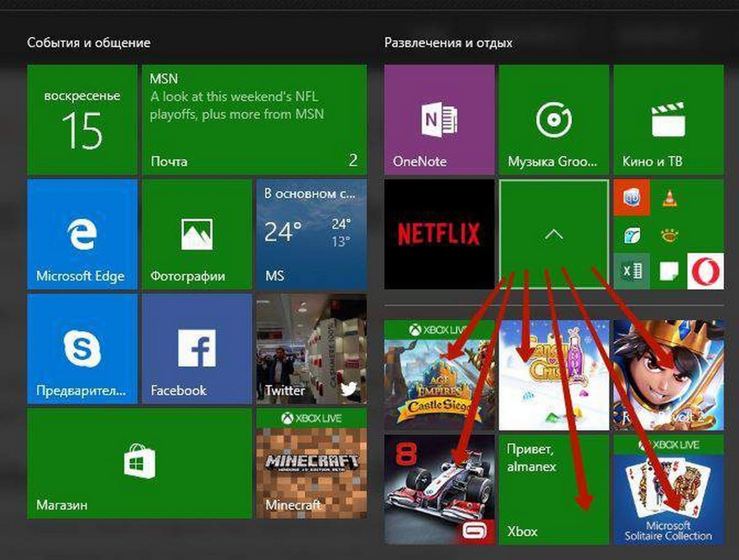Launch Microsoft Edge tile

[x=83, y=234]
